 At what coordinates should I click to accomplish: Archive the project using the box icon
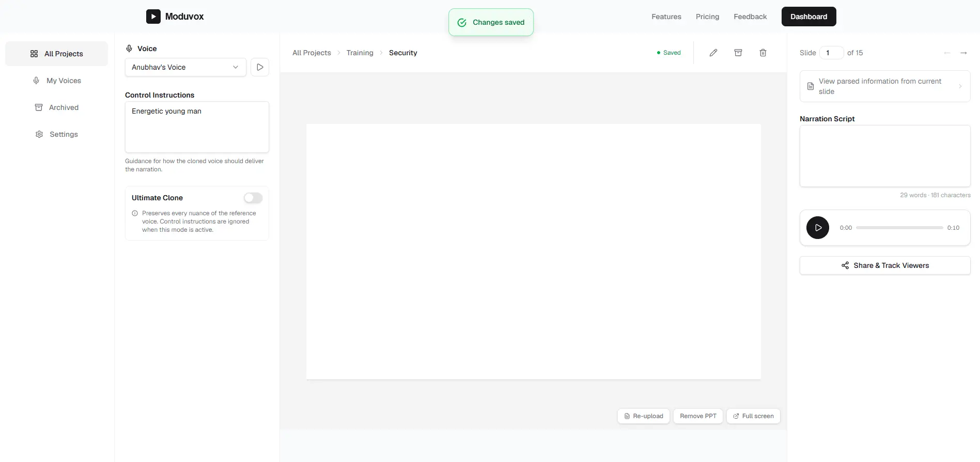738,53
